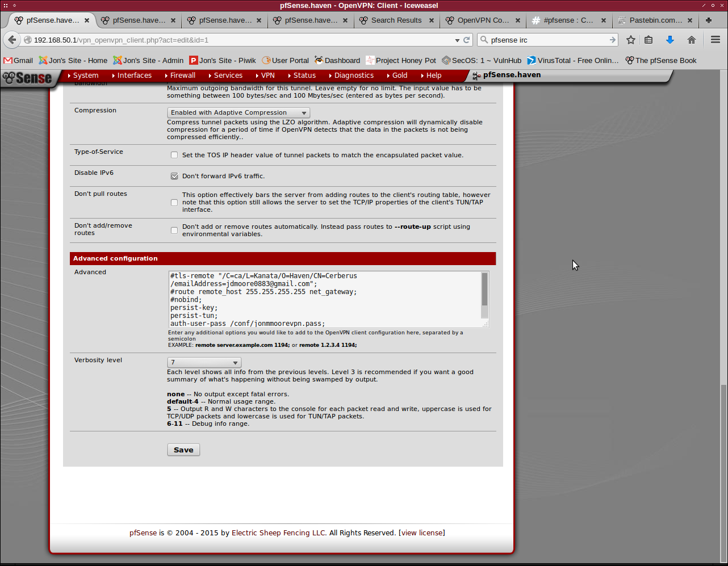
Task: Reload the page with the refresh icon
Action: click(467, 40)
